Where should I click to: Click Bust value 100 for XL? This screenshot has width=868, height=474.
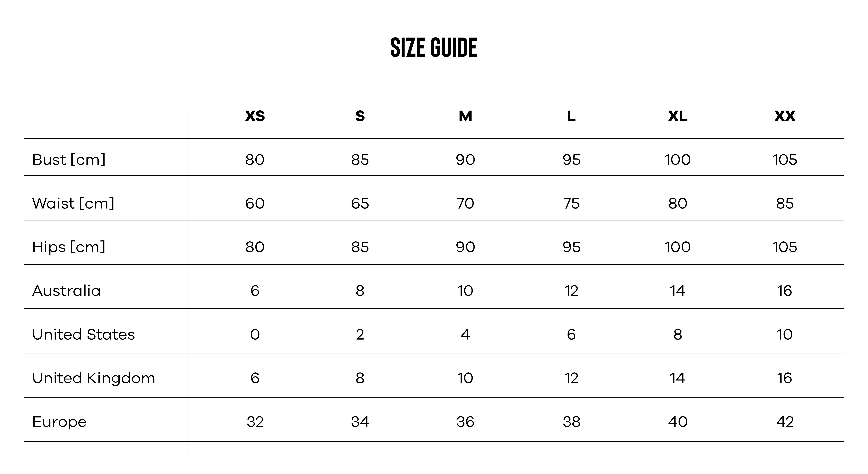point(677,160)
